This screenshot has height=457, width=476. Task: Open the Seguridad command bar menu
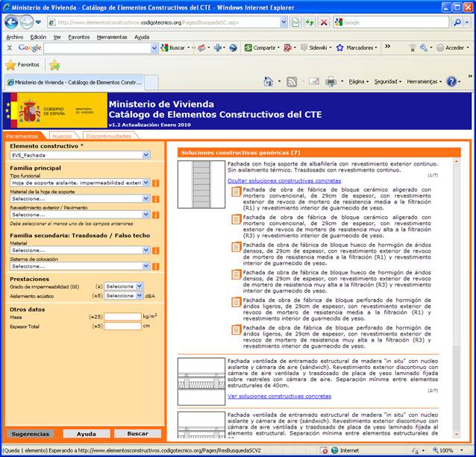388,81
